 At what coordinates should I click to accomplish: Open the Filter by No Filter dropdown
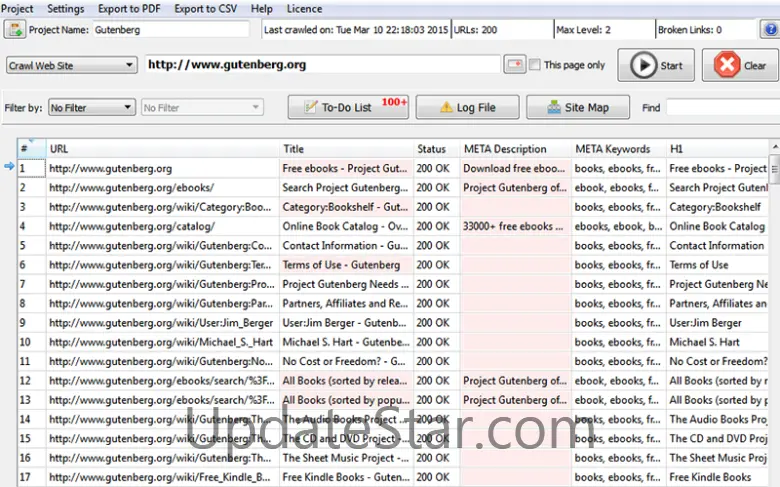(92, 107)
